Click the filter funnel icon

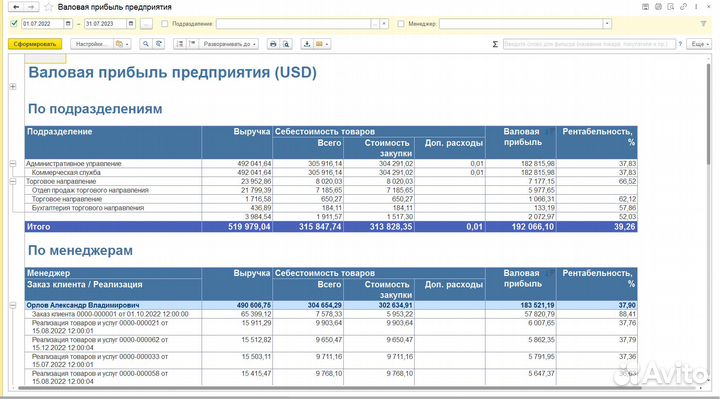703,23
